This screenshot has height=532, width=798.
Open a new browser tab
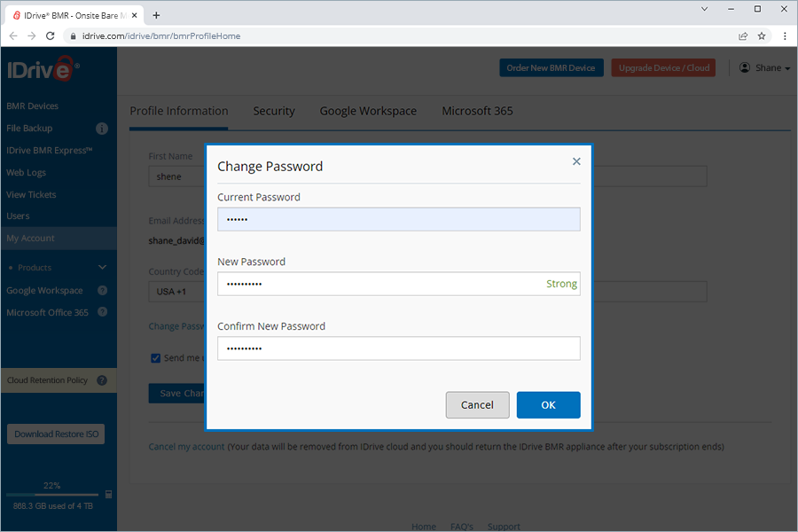tap(156, 15)
